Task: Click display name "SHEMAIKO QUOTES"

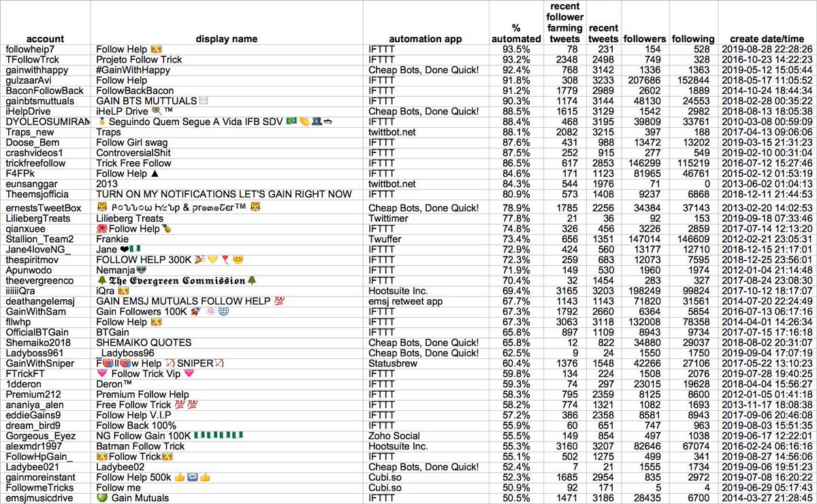Action: 144,342
